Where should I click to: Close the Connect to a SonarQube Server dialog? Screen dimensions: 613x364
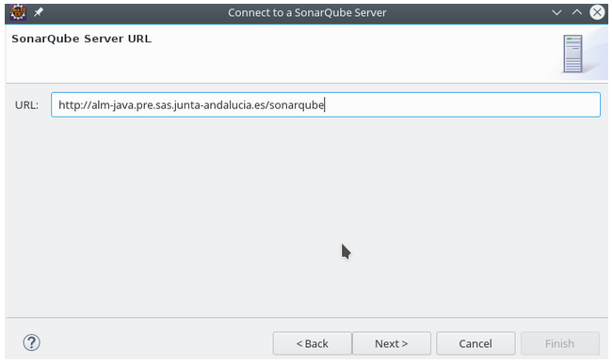click(597, 12)
